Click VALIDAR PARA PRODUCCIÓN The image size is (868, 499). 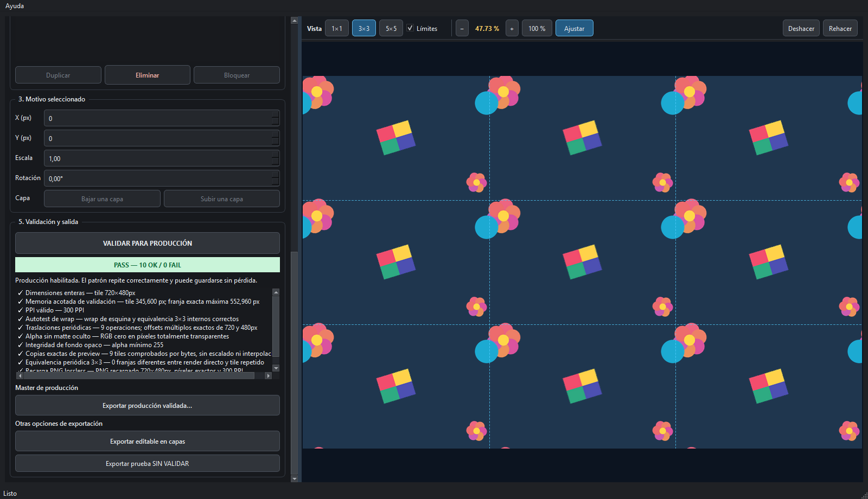pos(148,243)
